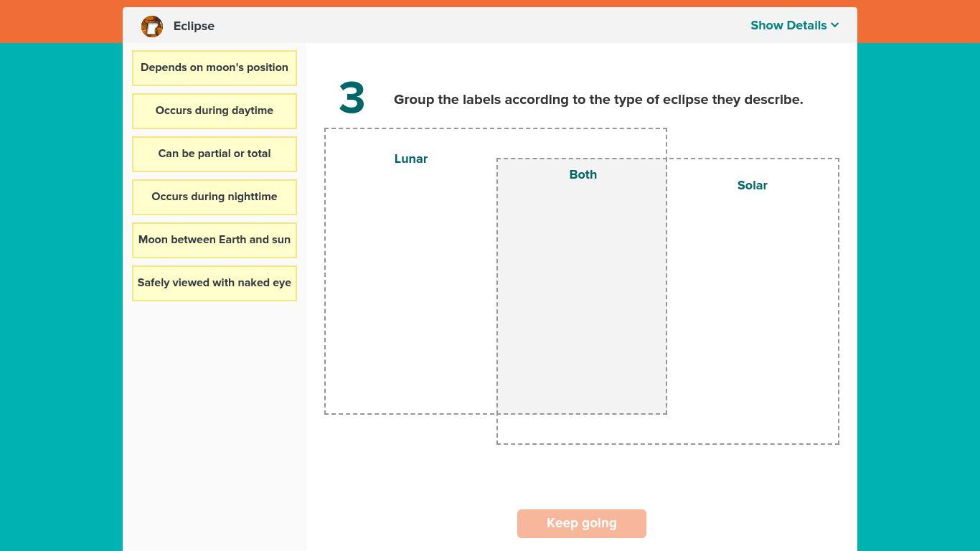Screen dimensions: 980x551
Task: Click the empty area below Lunar heading
Action: 410,287
